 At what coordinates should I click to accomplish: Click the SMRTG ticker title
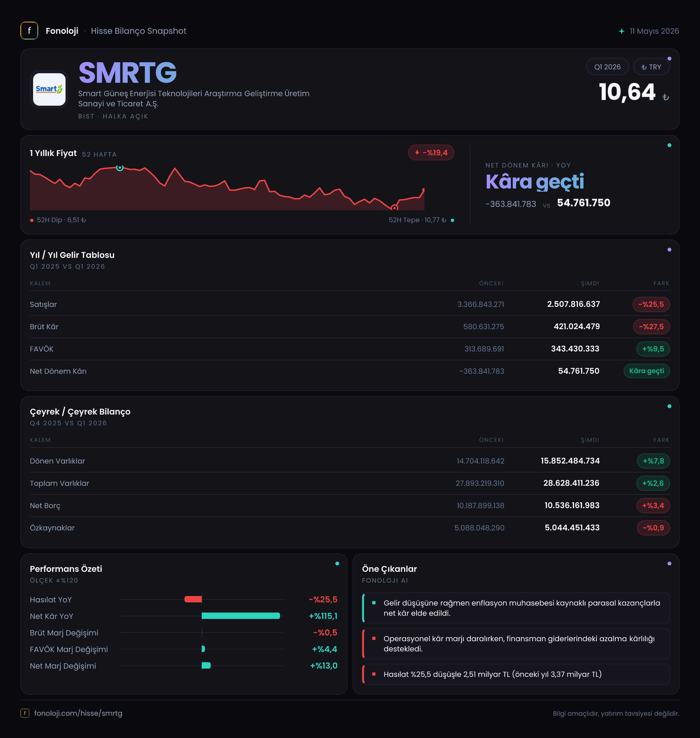(x=128, y=73)
